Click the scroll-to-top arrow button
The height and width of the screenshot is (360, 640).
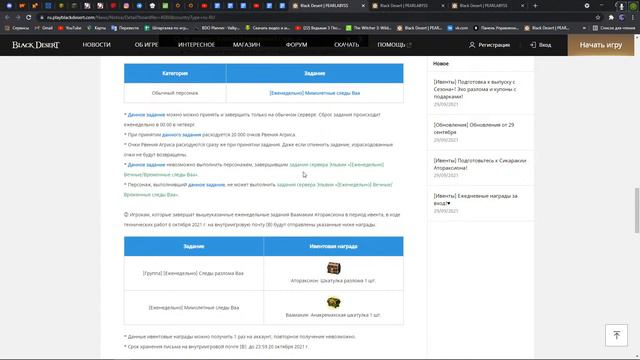pos(616,335)
